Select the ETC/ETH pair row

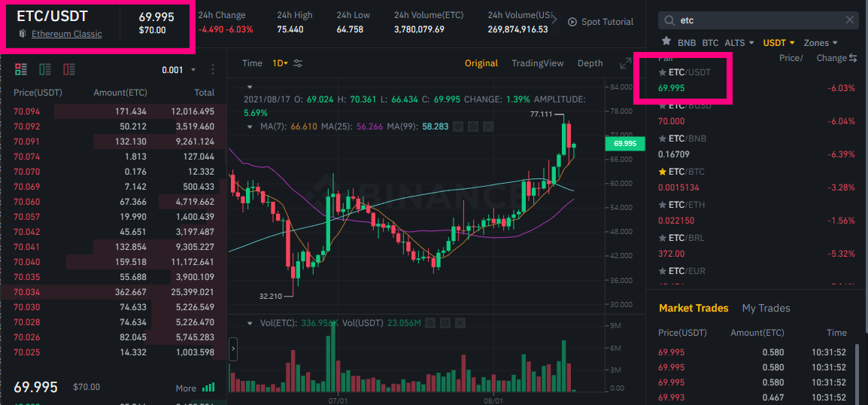pyautogui.click(x=757, y=213)
